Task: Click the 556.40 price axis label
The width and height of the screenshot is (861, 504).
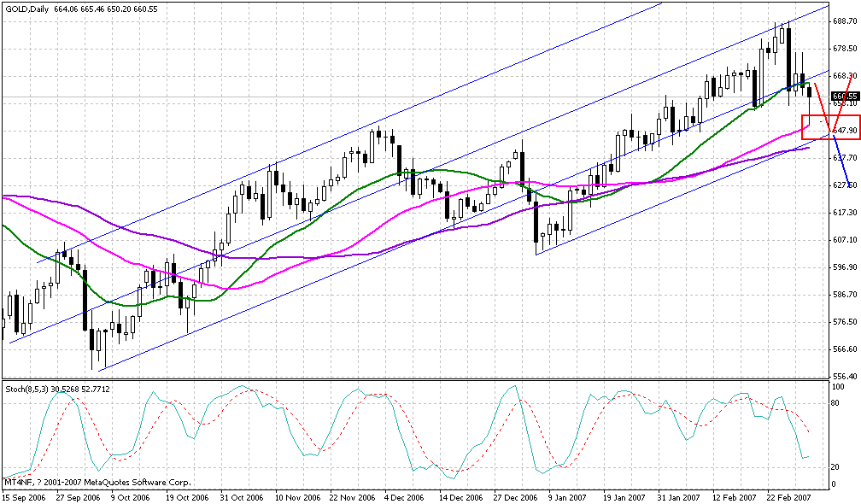Action: click(845, 377)
